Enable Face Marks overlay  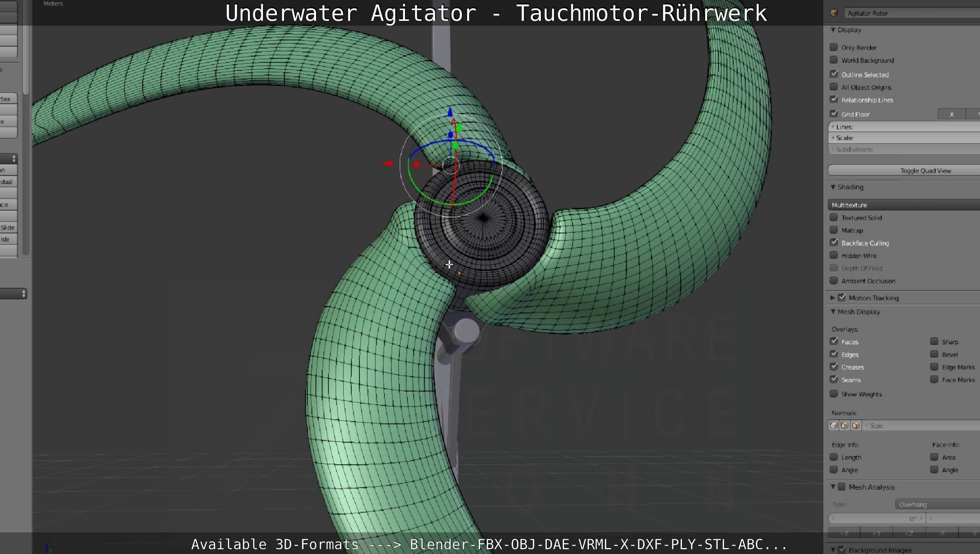pyautogui.click(x=934, y=380)
